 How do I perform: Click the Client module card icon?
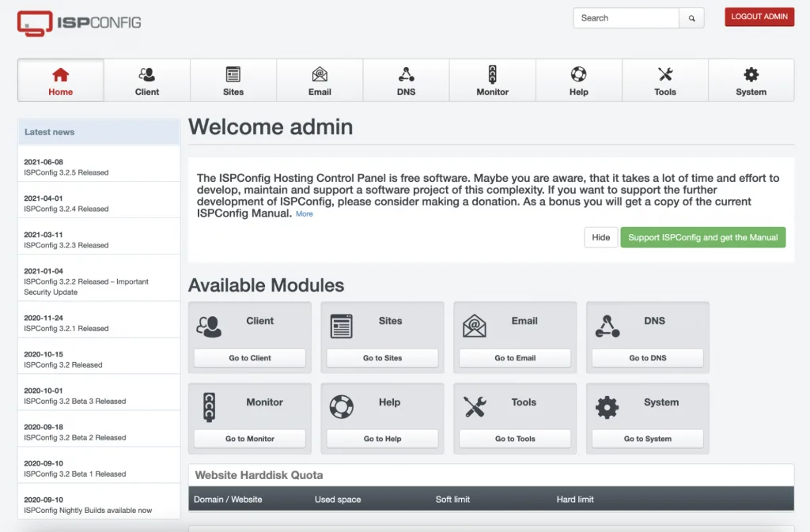click(x=209, y=326)
